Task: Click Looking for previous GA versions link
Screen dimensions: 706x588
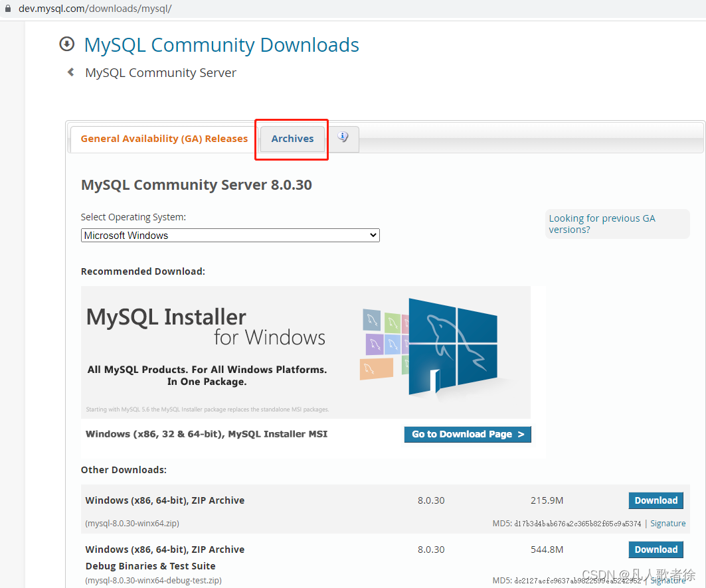Action: [602, 224]
